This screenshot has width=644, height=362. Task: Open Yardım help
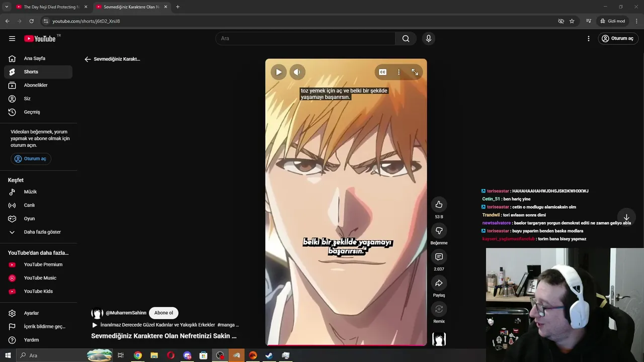coord(38,340)
